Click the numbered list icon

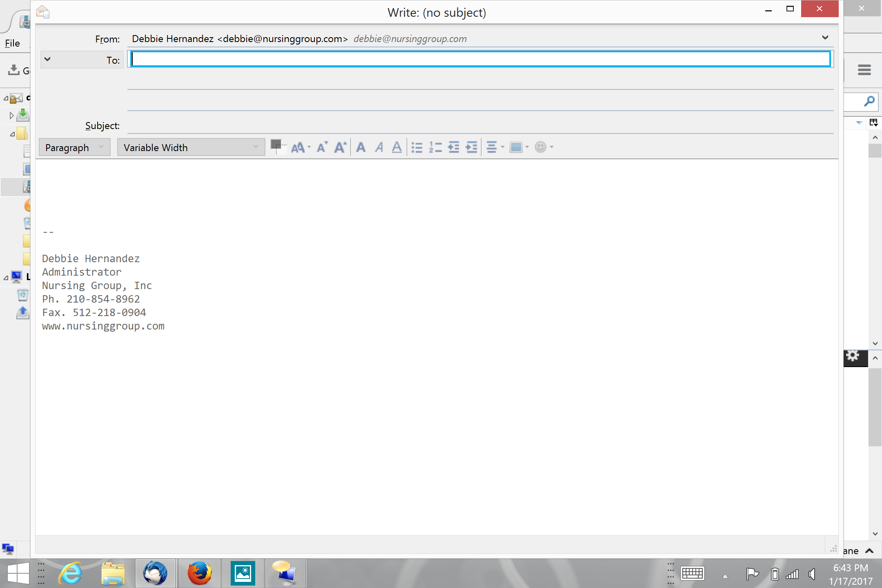click(x=435, y=147)
